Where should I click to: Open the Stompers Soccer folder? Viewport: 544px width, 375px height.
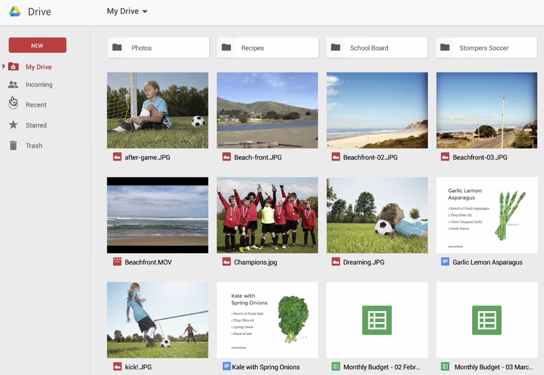click(x=487, y=48)
